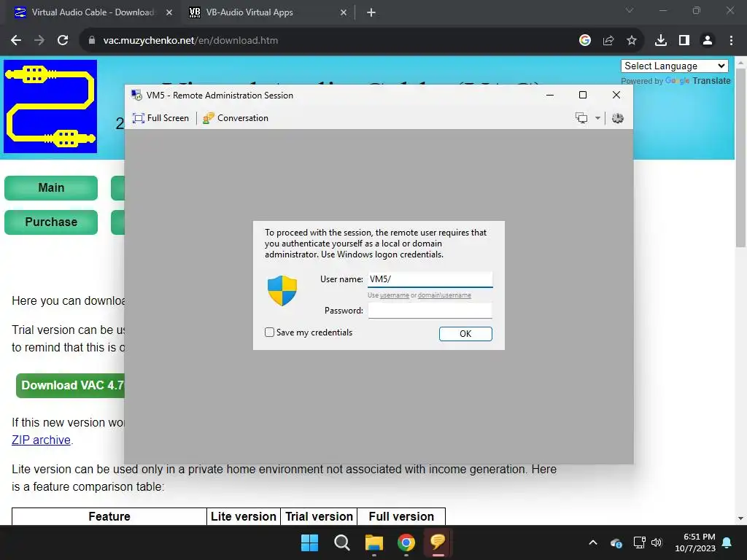
Task: Click the Main button on the website
Action: [51, 187]
